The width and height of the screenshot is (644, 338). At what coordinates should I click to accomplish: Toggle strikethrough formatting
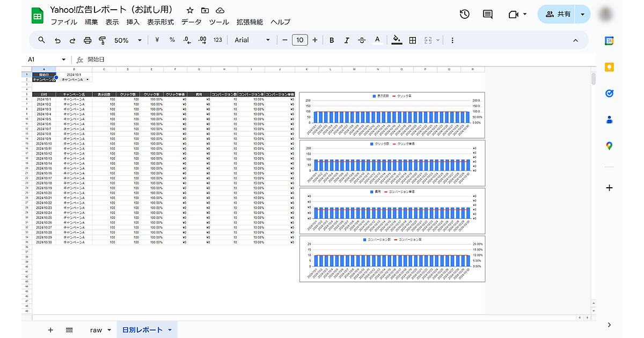[x=362, y=40]
